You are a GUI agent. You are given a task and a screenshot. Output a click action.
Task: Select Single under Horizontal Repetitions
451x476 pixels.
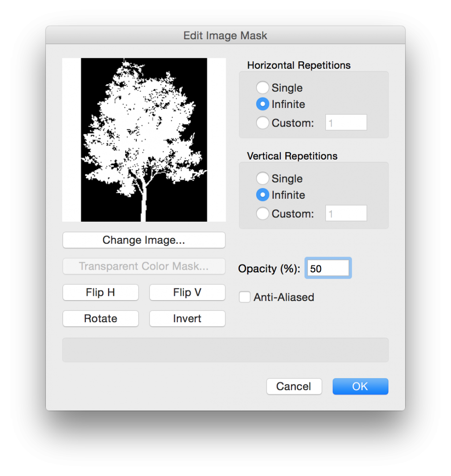(263, 88)
